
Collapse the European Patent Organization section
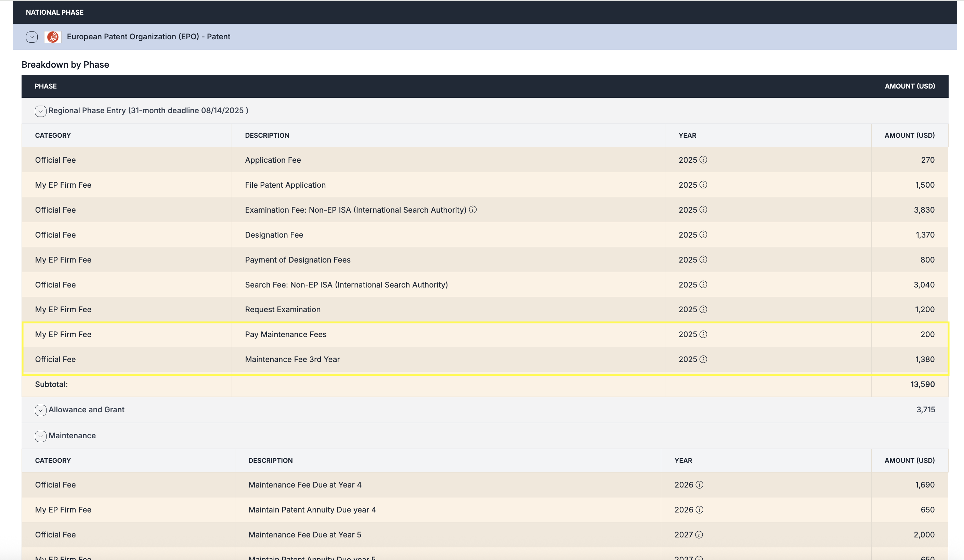click(x=32, y=37)
